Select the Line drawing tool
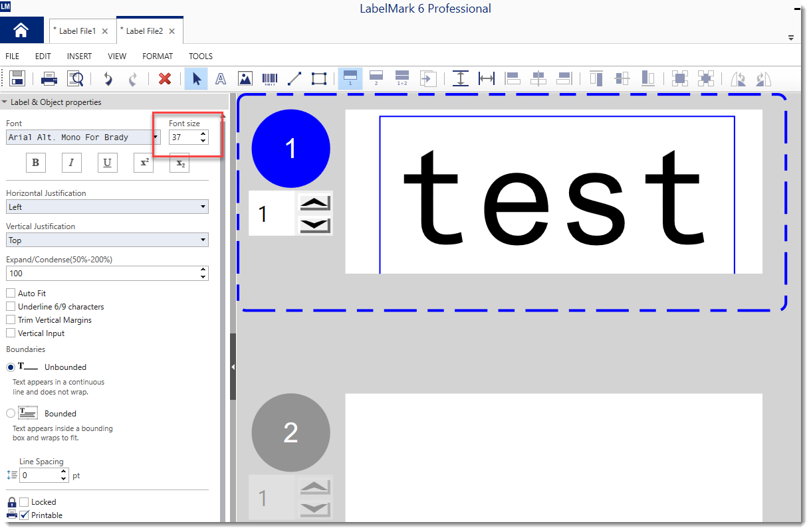Viewport: 811px width, 532px height. (x=294, y=78)
